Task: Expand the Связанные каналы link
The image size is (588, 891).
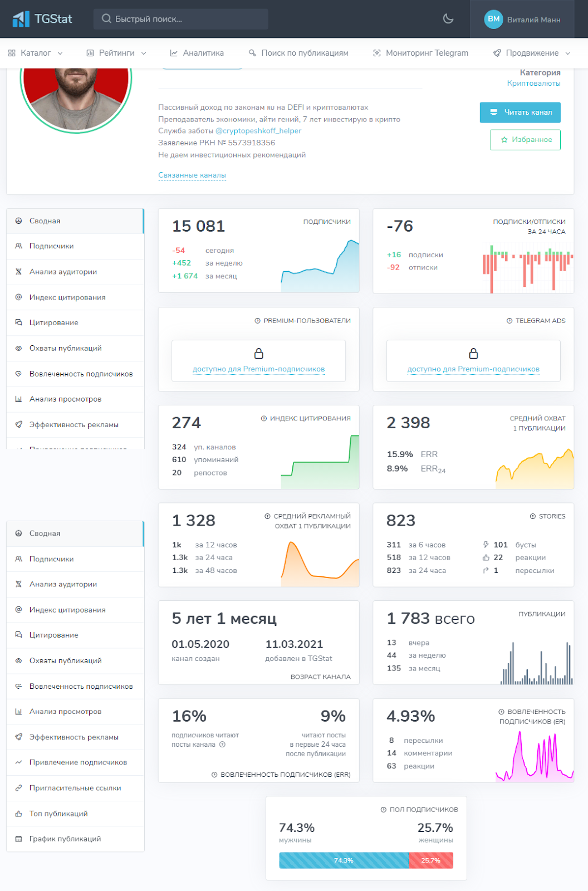Action: click(192, 175)
